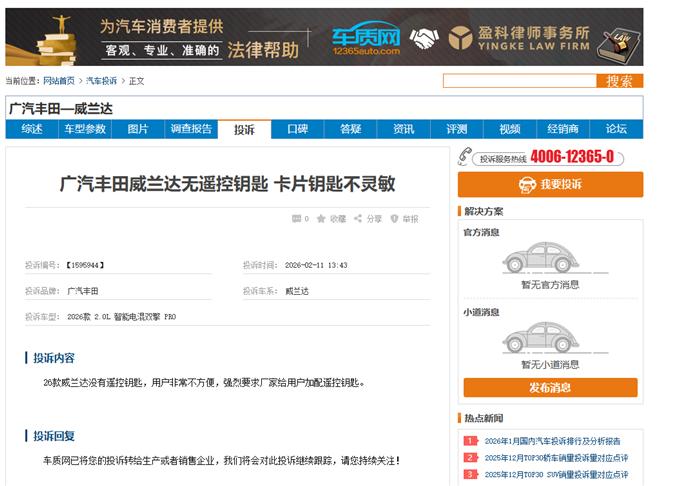700x486 pixels.
Task: Switch to the 车型参数 tab
Action: (x=84, y=129)
